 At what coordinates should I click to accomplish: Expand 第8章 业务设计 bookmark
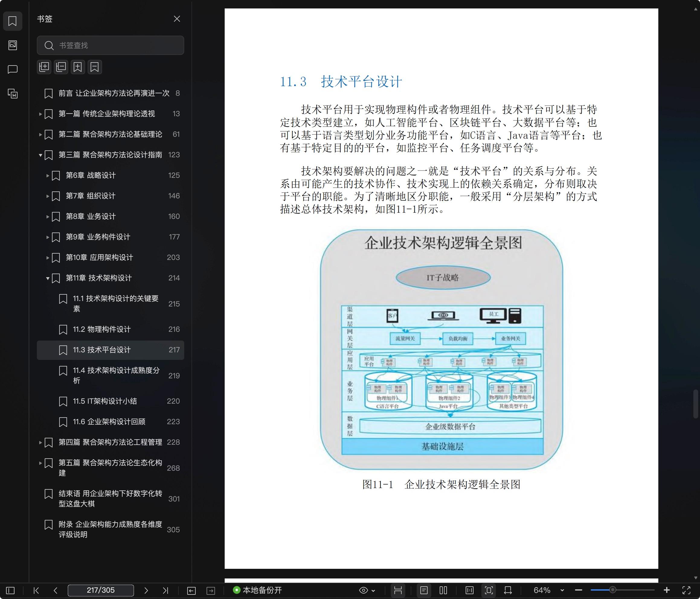tap(48, 217)
